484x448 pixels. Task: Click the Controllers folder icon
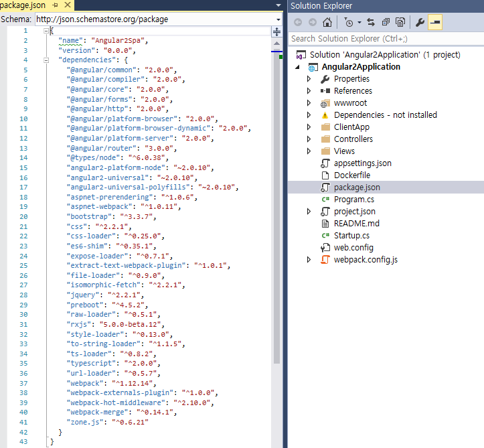click(325, 139)
